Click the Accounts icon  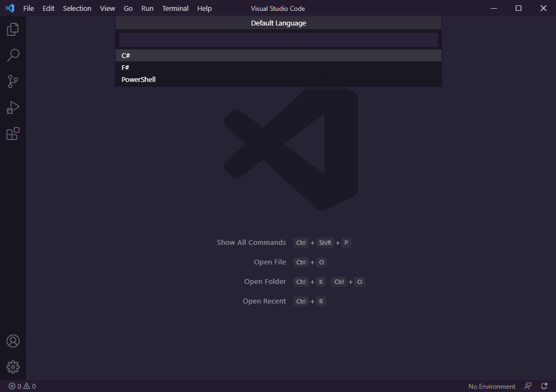(13, 341)
